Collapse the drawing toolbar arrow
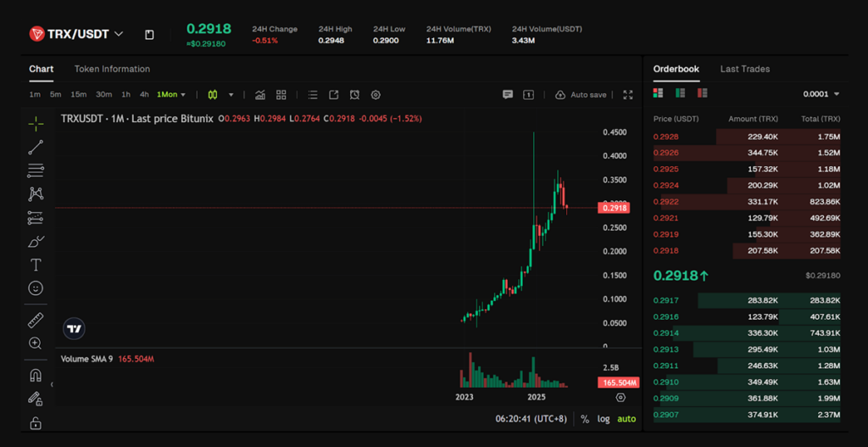This screenshot has width=868, height=447. (52, 384)
